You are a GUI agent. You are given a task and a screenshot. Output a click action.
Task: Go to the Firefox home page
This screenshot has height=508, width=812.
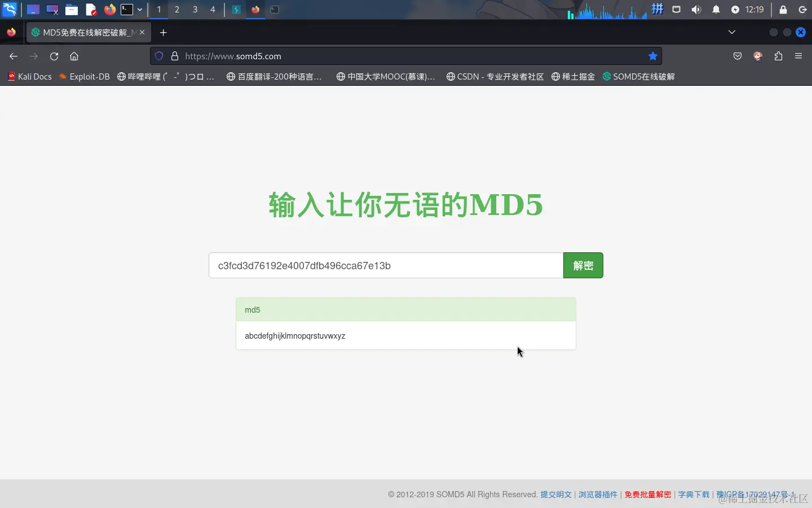pyautogui.click(x=74, y=56)
